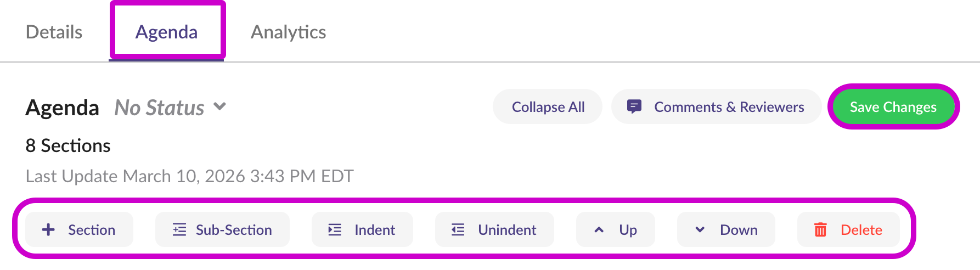This screenshot has width=980, height=270.
Task: Click the 8 Sections count text
Action: 68,145
